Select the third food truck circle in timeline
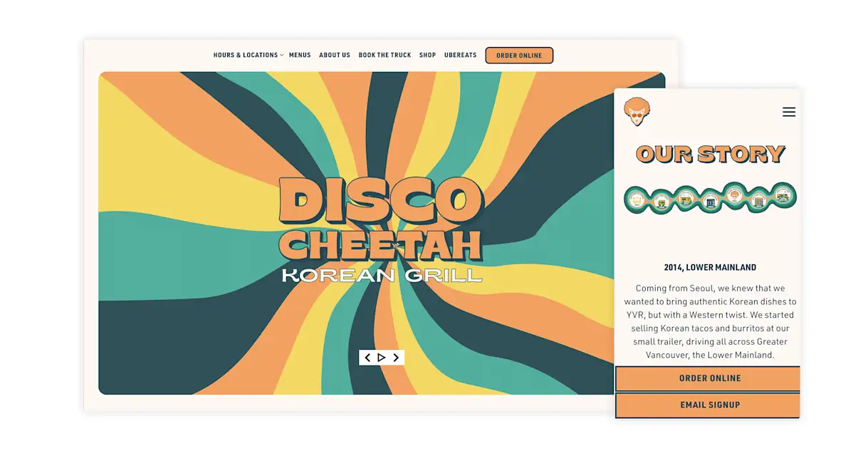 (x=686, y=198)
